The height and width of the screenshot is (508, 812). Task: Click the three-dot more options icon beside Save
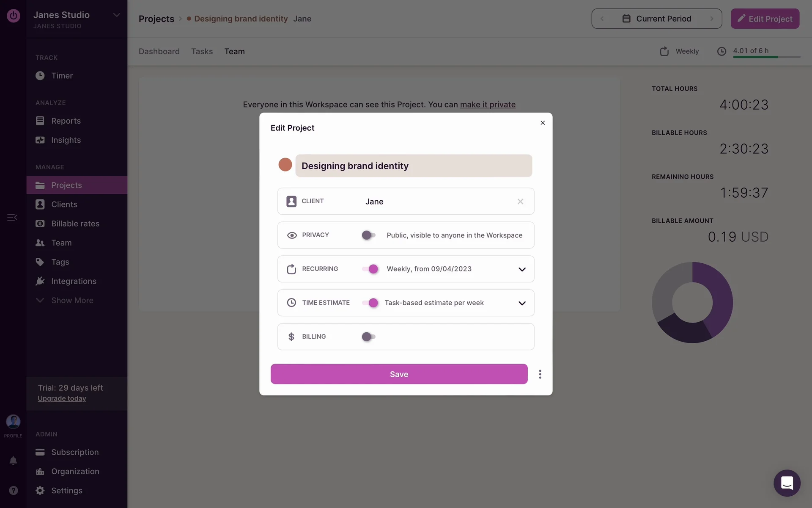point(540,374)
